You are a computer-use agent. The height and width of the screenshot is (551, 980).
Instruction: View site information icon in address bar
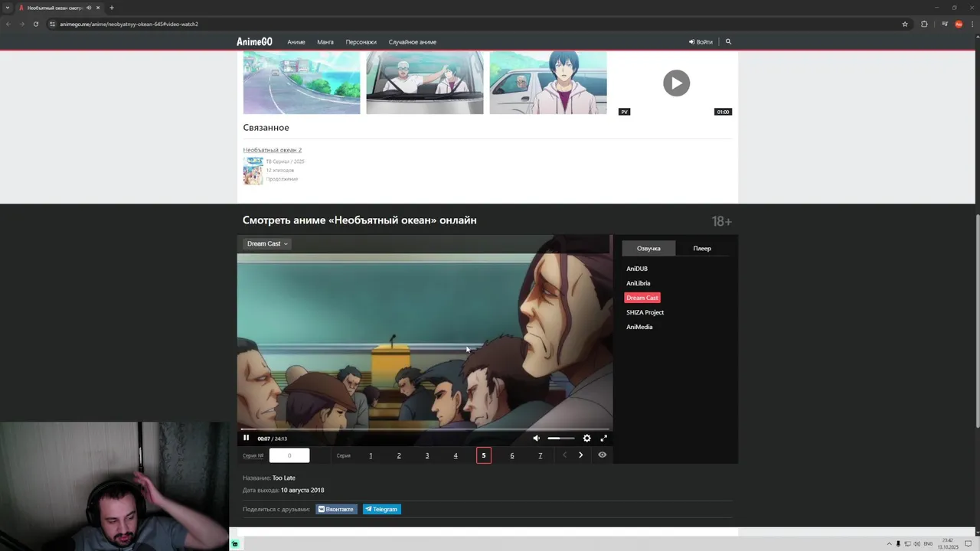(53, 24)
